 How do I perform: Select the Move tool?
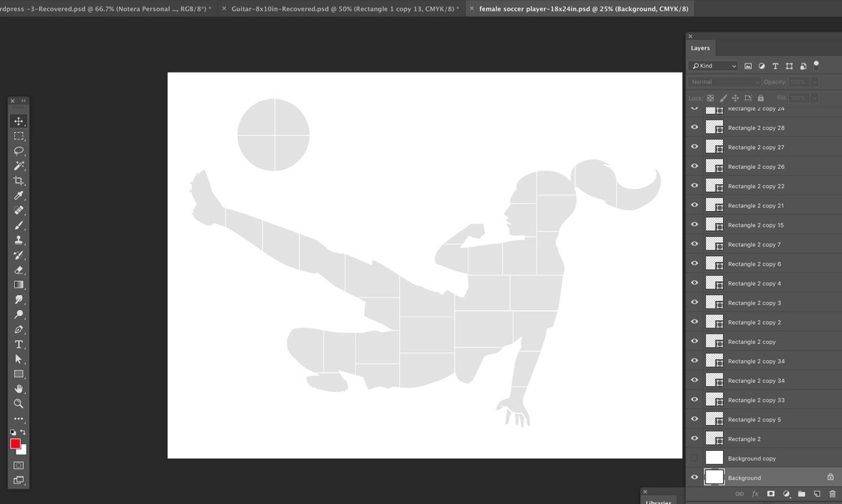(x=18, y=121)
